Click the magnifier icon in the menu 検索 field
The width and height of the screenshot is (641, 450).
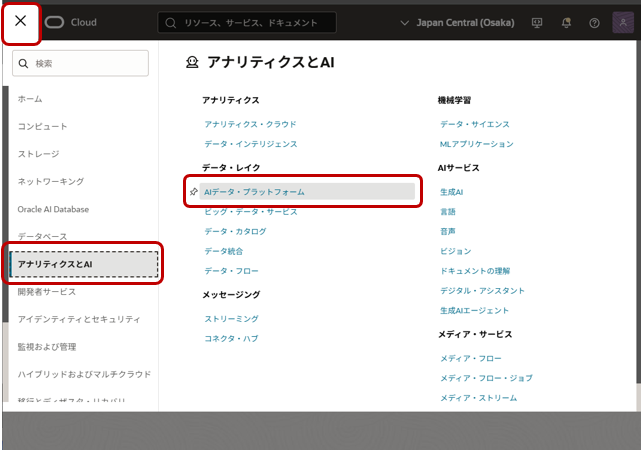(23, 63)
